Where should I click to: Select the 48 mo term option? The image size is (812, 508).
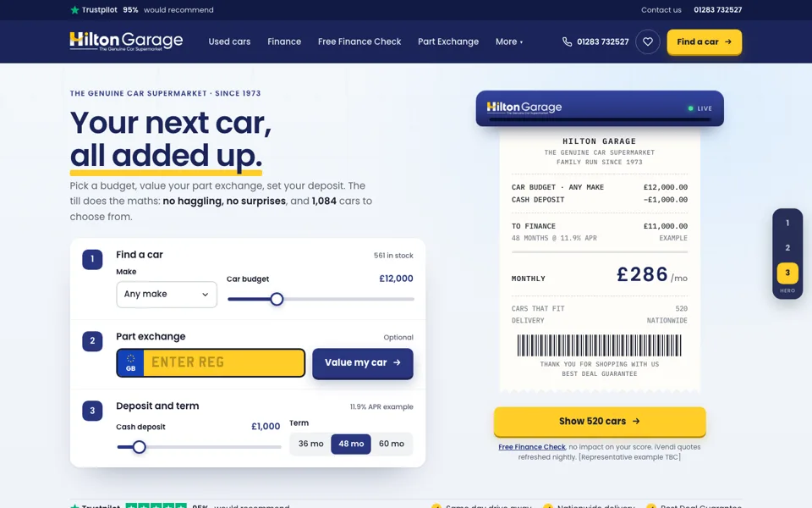pyautogui.click(x=351, y=444)
